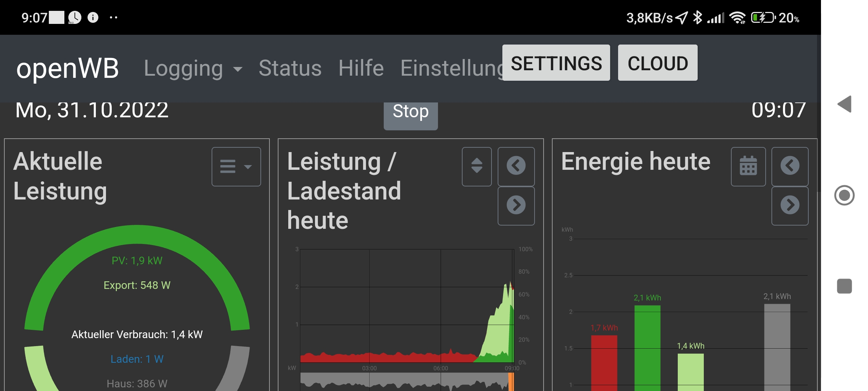The height and width of the screenshot is (391, 868).
Task: Click next arrow in Leistung Ladestand panel
Action: pos(516,206)
